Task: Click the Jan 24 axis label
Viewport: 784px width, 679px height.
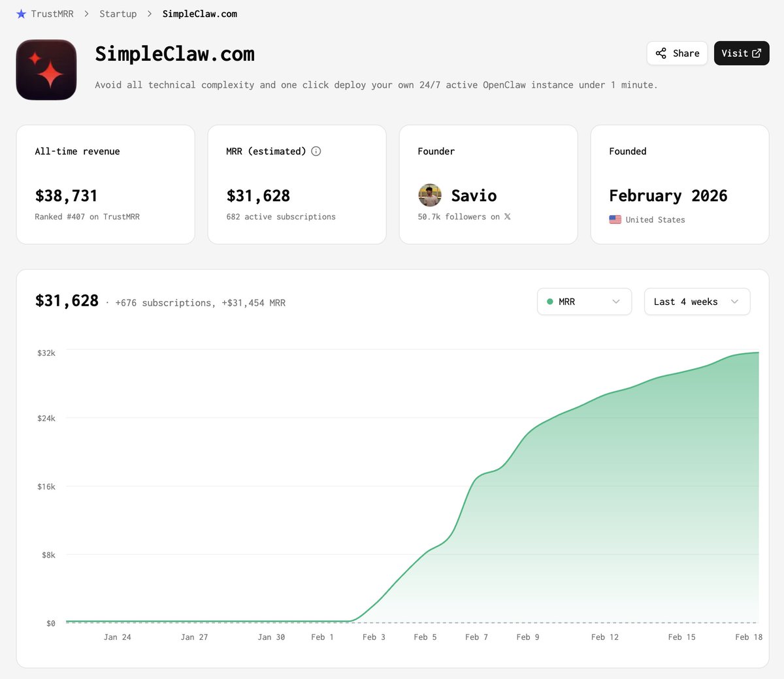Action: (x=118, y=637)
